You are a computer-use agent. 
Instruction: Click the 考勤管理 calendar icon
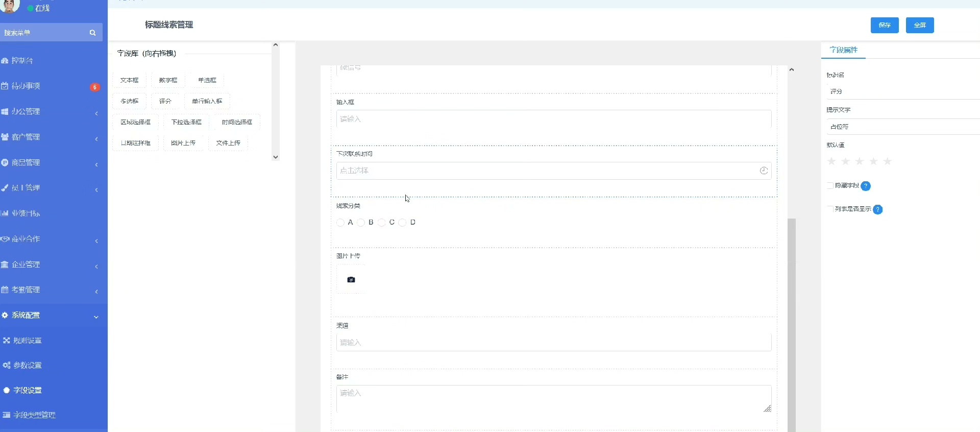[5, 290]
